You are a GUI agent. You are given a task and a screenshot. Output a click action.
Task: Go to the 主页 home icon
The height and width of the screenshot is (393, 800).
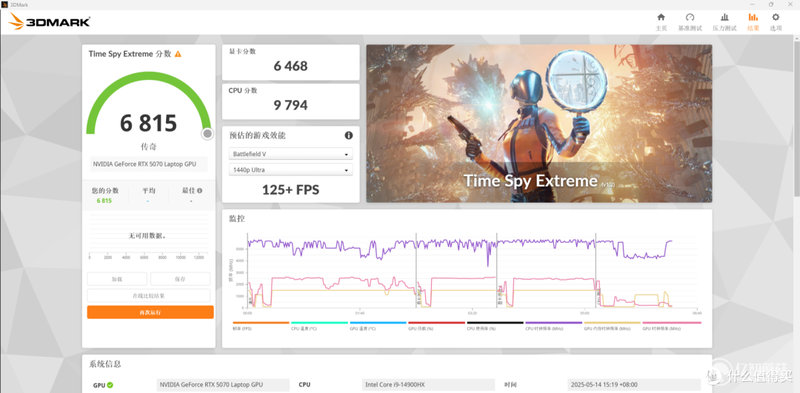click(661, 22)
